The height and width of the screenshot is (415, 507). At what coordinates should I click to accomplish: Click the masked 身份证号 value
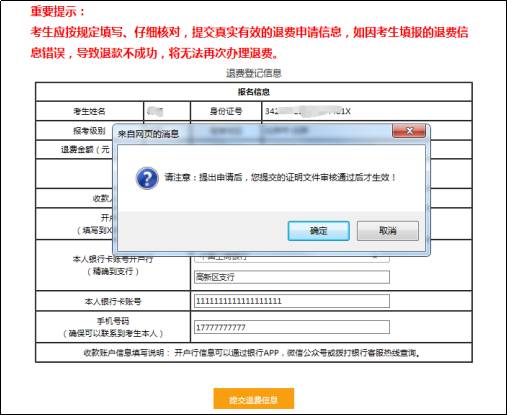click(x=308, y=111)
